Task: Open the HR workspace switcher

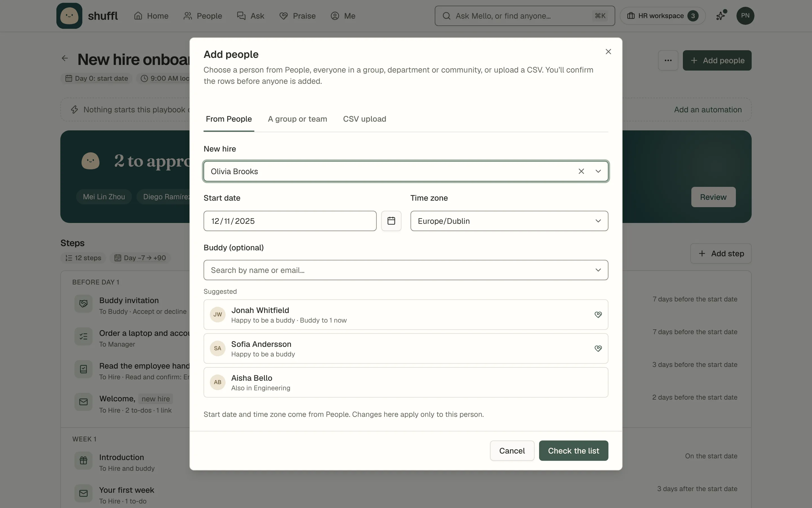Action: (x=663, y=16)
